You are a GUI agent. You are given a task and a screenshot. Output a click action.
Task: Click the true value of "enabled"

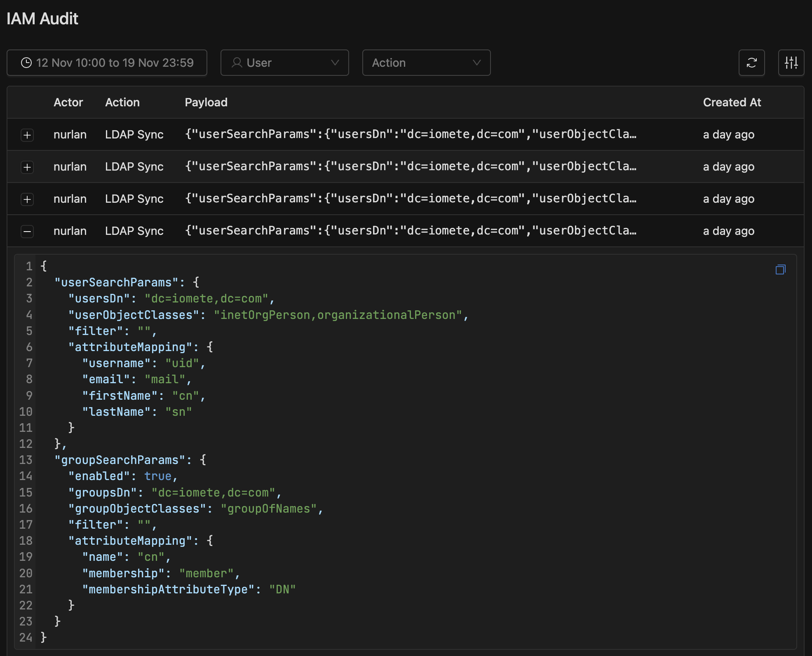click(158, 476)
